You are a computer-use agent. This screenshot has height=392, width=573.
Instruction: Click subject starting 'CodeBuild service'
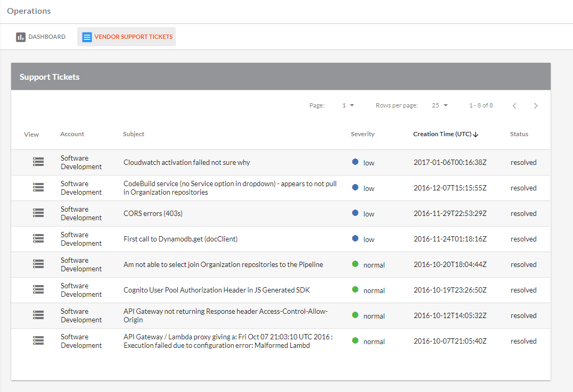click(x=230, y=188)
